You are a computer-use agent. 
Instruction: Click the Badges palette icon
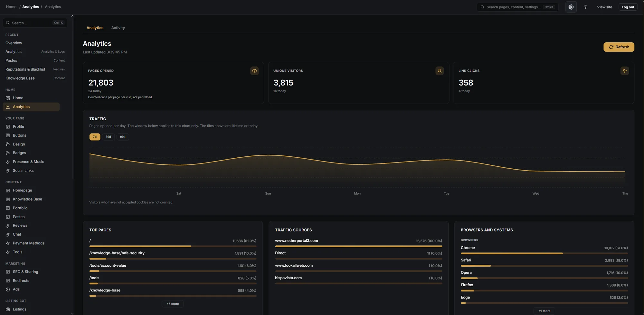click(8, 153)
